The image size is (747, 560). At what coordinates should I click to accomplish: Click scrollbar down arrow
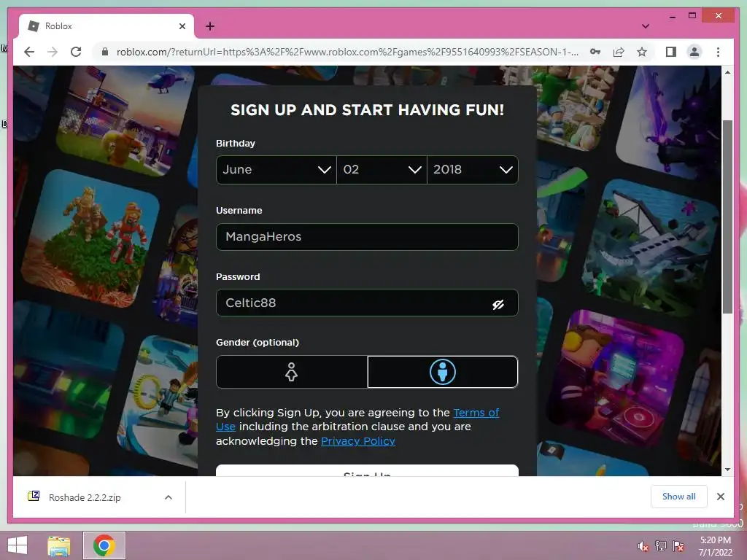[727, 470]
